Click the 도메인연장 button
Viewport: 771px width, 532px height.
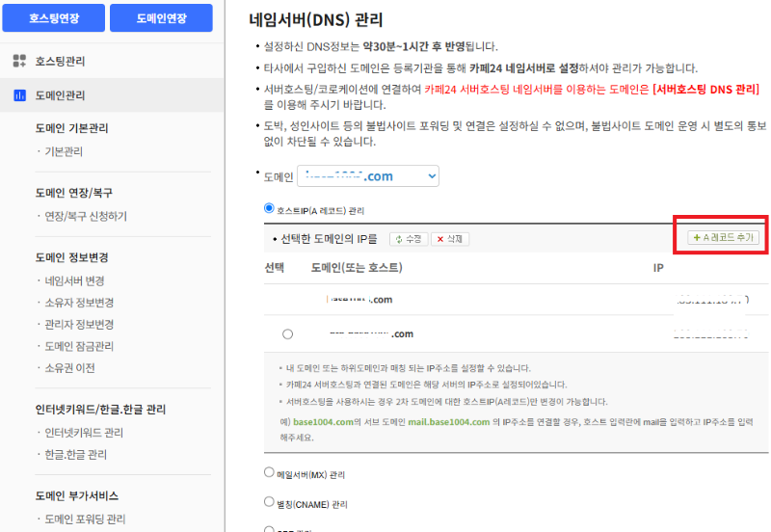tap(161, 18)
